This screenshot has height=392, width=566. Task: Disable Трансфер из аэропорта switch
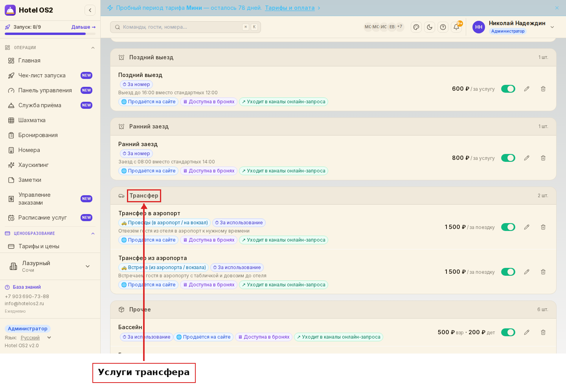click(x=508, y=272)
